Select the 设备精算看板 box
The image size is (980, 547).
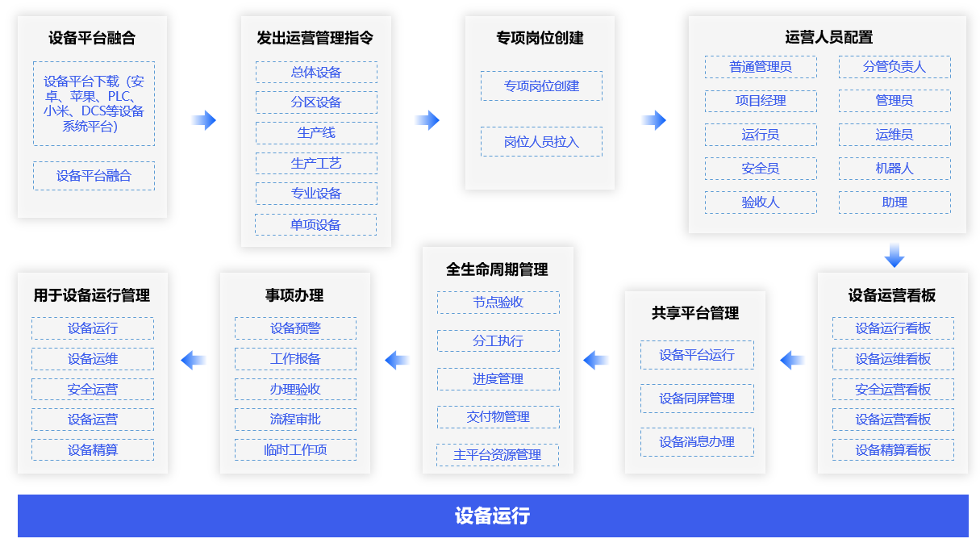[x=893, y=450]
